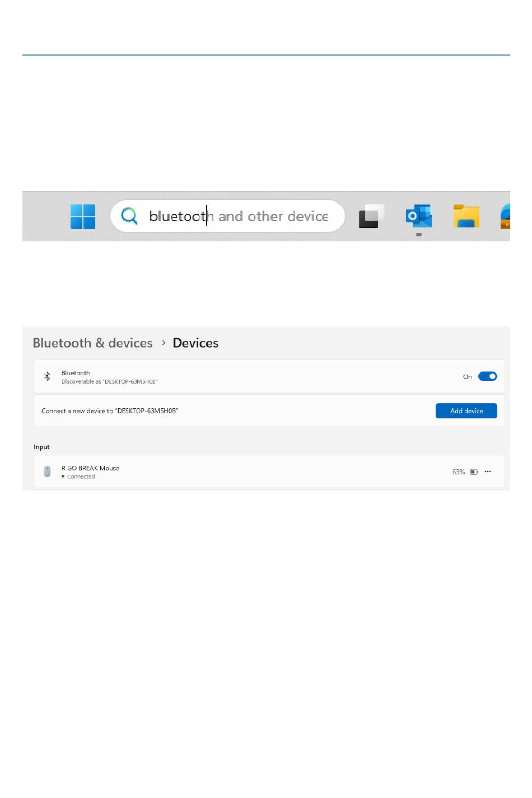
Task: Click the Connected status indicator
Action: [78, 477]
